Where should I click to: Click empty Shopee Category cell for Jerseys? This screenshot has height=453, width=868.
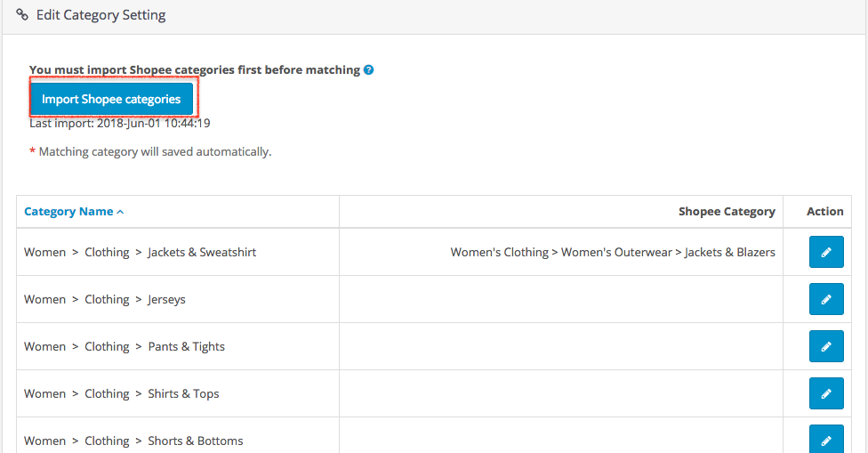[x=560, y=299]
